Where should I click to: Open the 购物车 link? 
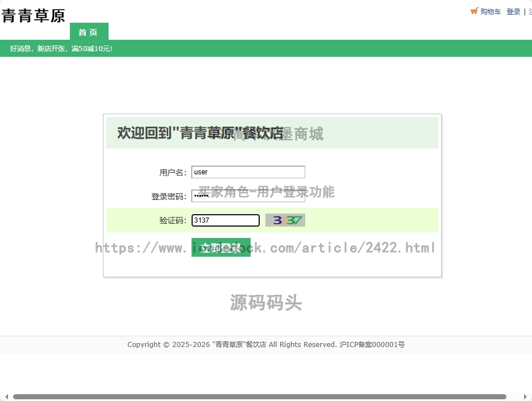point(491,12)
